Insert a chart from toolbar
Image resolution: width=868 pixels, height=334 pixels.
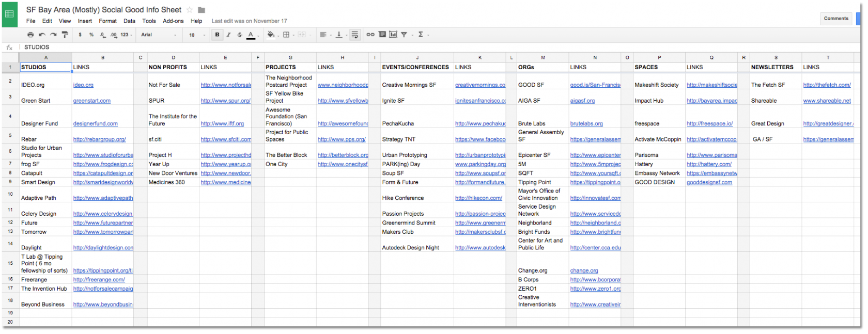tap(393, 35)
